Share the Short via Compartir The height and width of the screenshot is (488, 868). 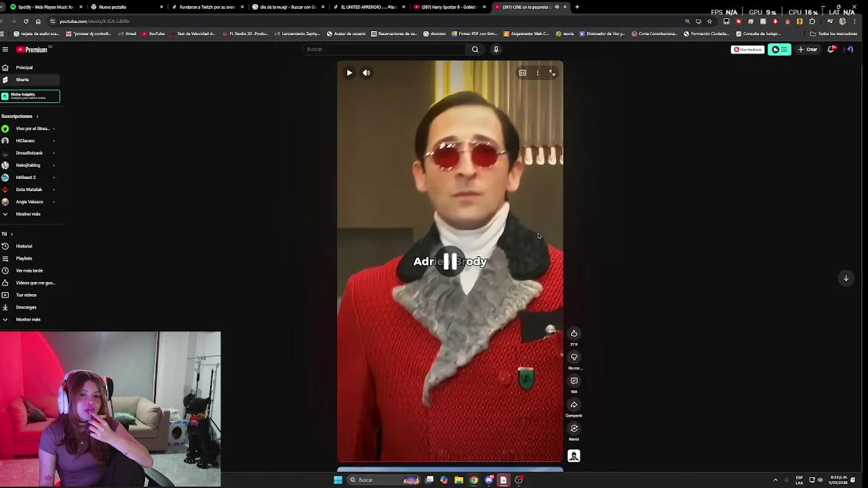pos(574,405)
